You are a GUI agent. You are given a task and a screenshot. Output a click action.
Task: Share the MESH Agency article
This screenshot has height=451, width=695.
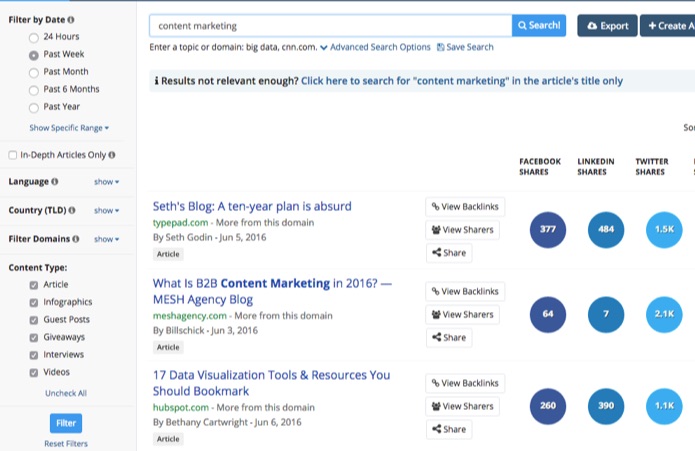[449, 337]
